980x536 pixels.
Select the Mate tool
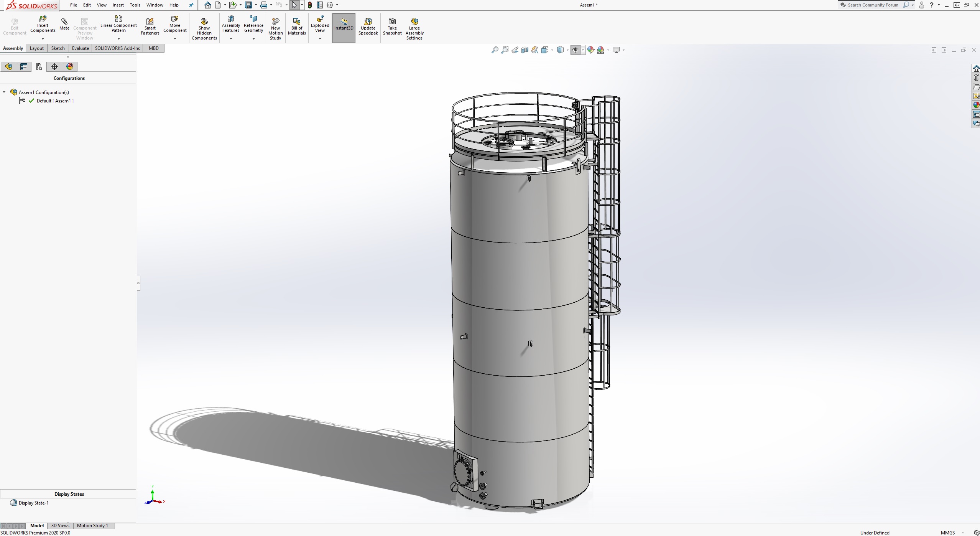[x=64, y=25]
